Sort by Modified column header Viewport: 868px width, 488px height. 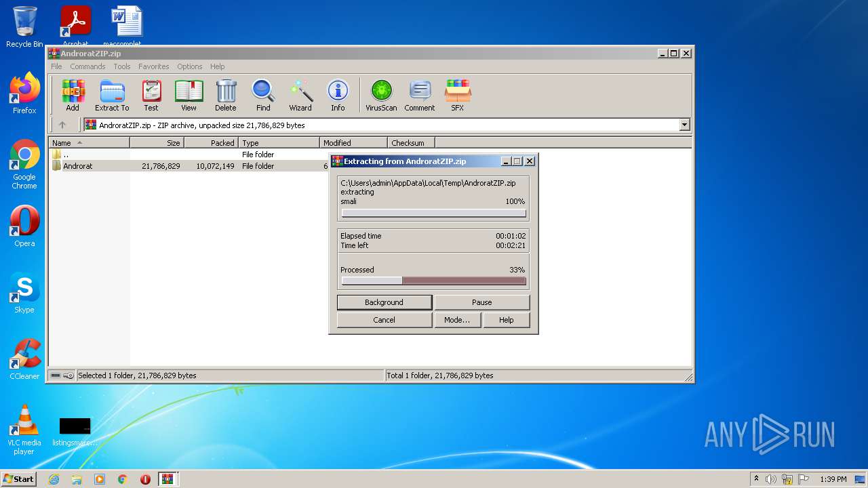pyautogui.click(x=353, y=143)
